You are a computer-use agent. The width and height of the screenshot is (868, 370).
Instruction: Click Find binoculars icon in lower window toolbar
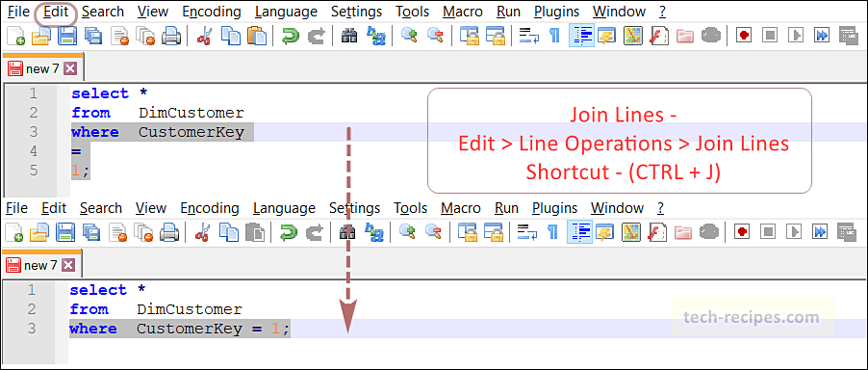click(x=347, y=232)
